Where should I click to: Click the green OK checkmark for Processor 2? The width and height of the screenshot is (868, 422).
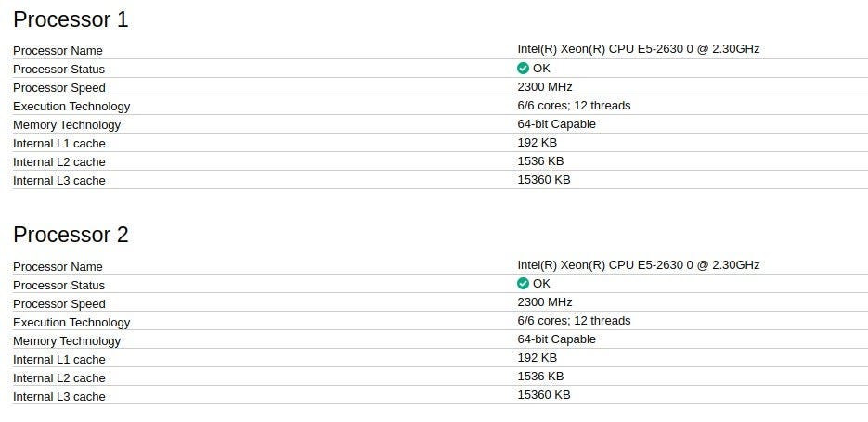524,284
